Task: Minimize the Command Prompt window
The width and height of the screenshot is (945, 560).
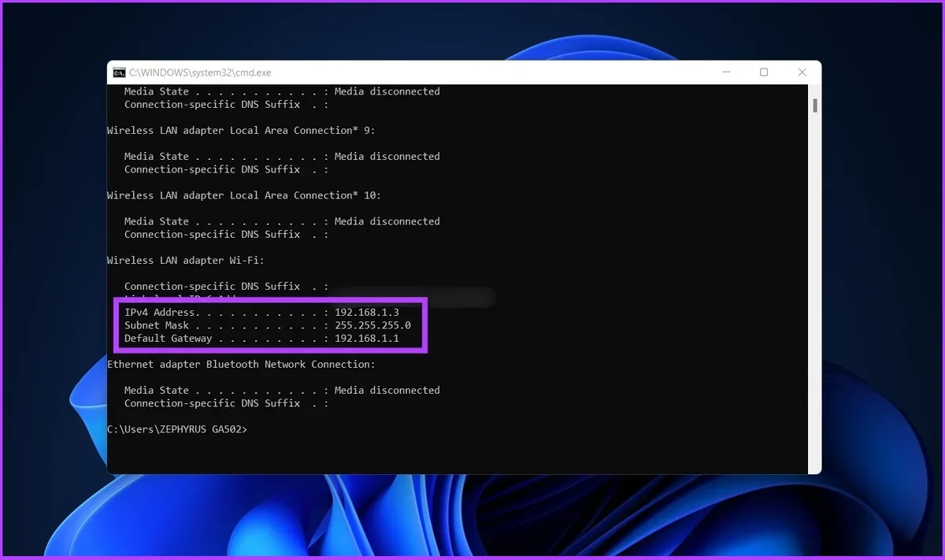Action: [x=725, y=72]
